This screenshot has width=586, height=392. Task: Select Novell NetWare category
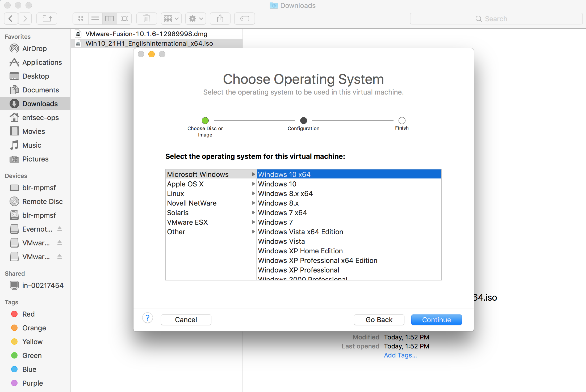tap(211, 203)
